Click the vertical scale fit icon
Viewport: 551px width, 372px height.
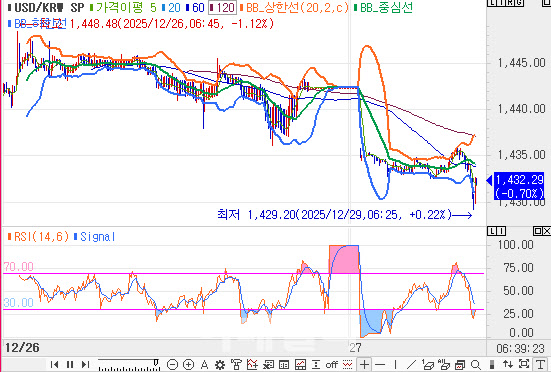coord(316,365)
